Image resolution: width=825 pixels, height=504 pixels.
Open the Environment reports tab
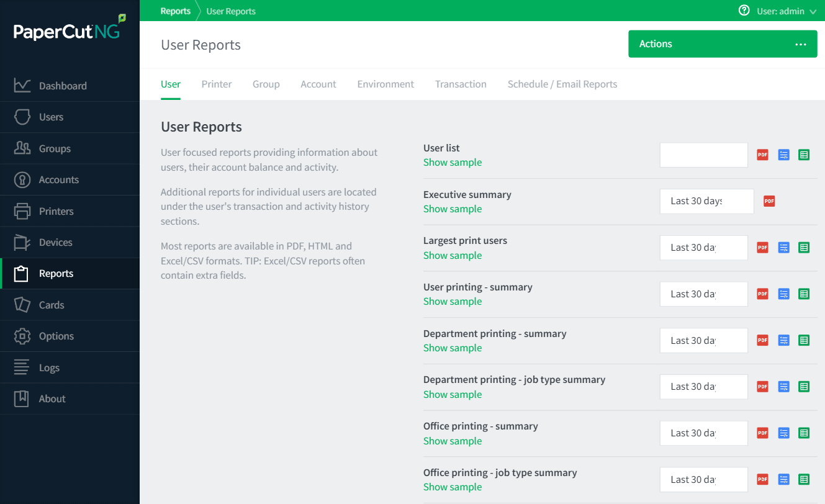(385, 84)
